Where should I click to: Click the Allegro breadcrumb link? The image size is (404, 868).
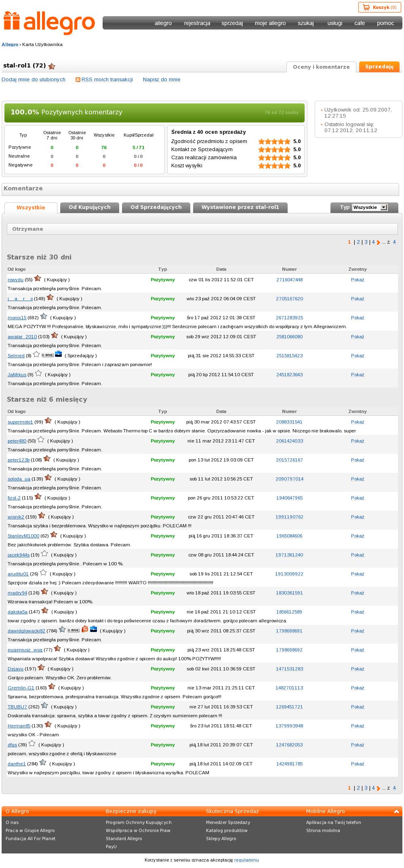(x=10, y=44)
